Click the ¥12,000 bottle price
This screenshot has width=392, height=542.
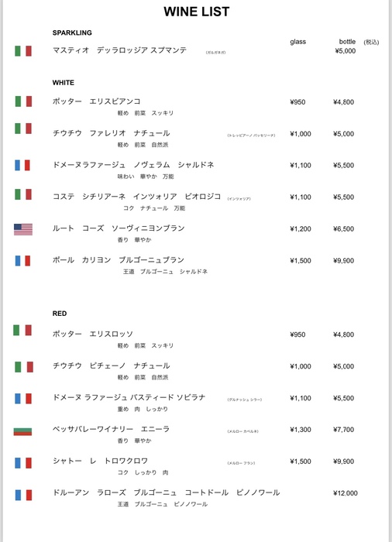[346, 493]
